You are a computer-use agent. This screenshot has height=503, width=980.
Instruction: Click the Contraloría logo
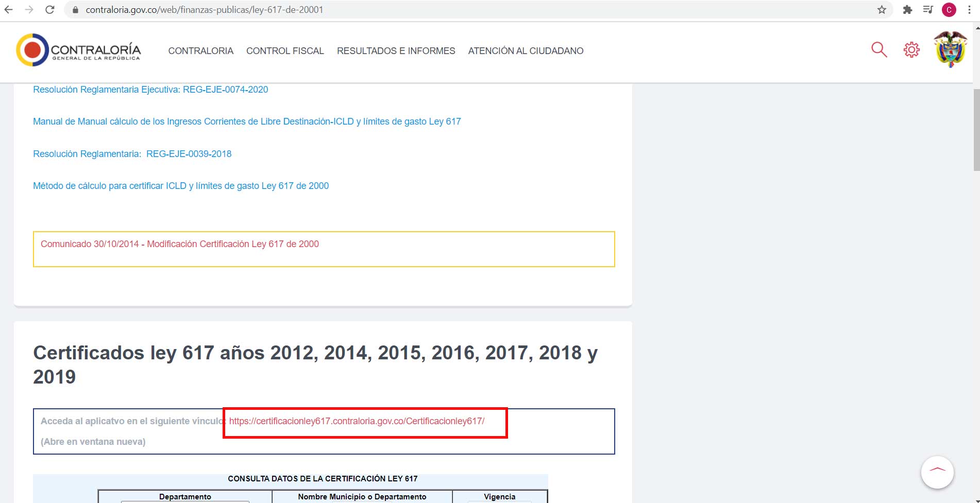(x=78, y=50)
